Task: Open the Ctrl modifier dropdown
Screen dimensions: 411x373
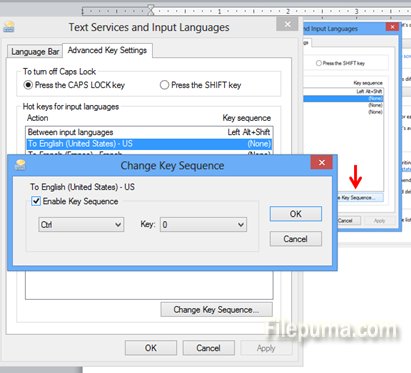Action: pyautogui.click(x=81, y=225)
